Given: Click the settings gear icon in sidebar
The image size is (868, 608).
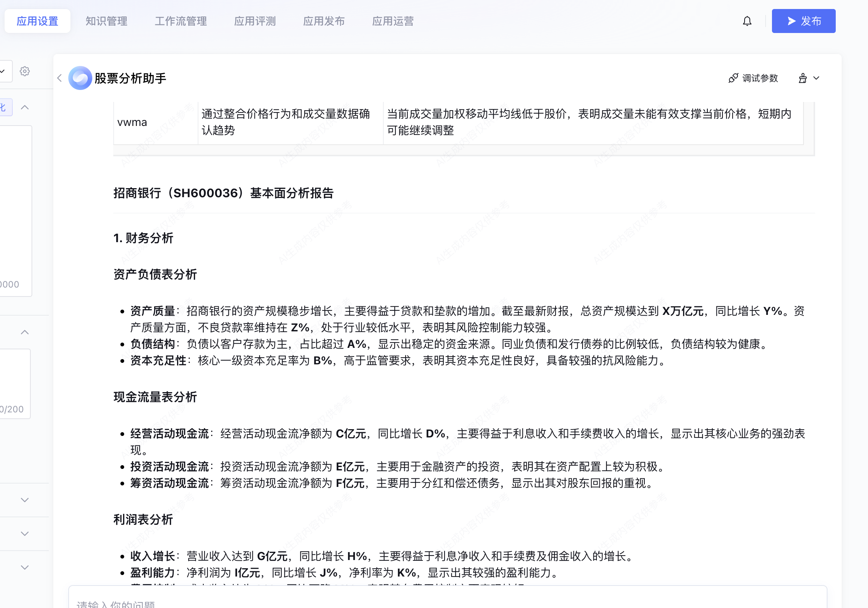Looking at the screenshot, I should tap(25, 71).
